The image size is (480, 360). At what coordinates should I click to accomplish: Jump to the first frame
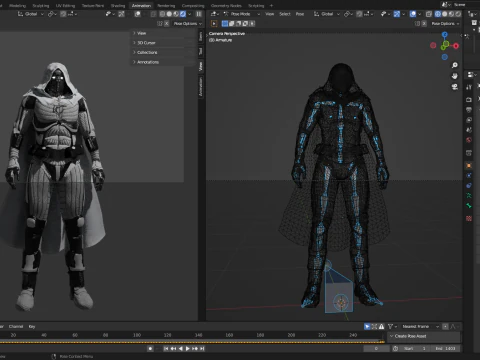166,349
